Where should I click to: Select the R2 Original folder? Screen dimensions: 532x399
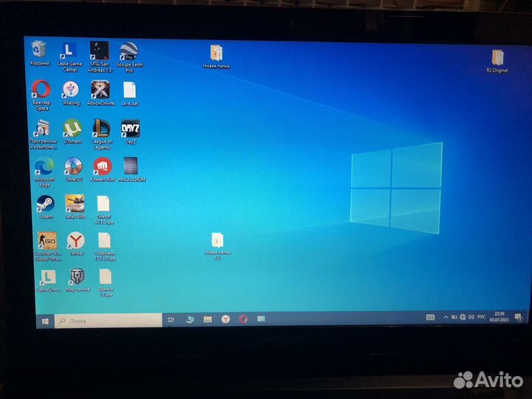497,61
